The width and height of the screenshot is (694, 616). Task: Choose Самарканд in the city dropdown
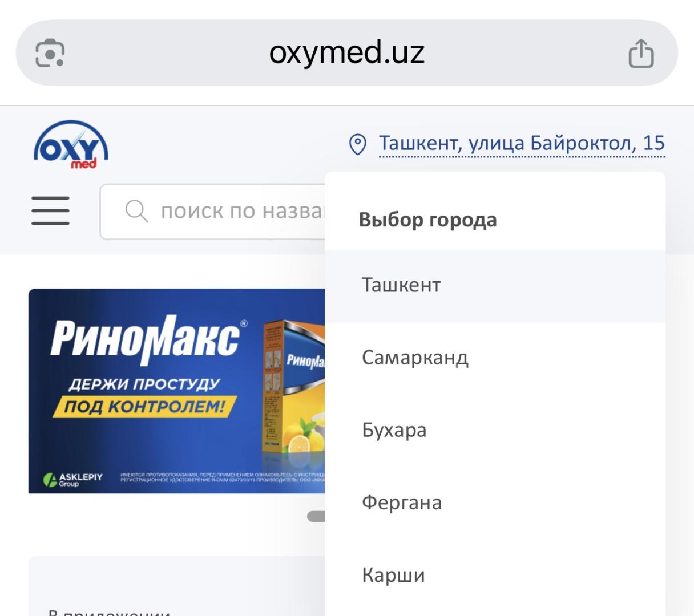click(415, 358)
